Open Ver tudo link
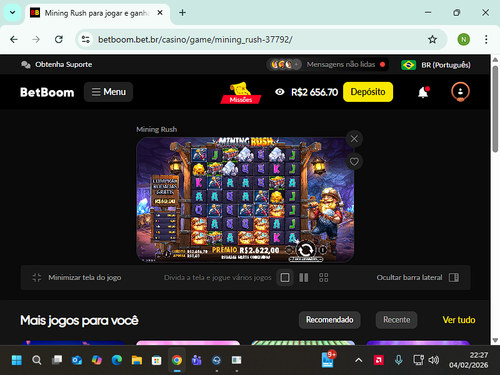The height and width of the screenshot is (375, 500). point(459,320)
